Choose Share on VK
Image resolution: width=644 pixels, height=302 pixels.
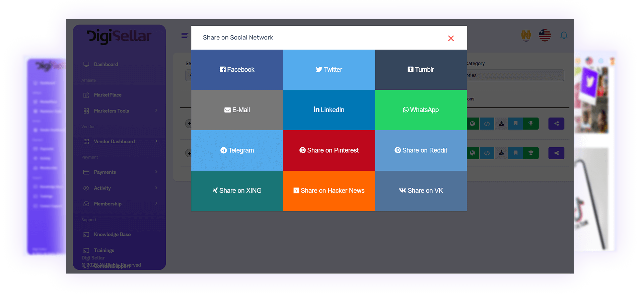pos(421,191)
